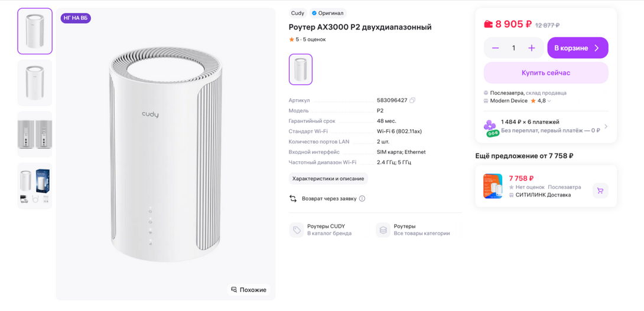Open Характеристики и описание section

pyautogui.click(x=328, y=178)
